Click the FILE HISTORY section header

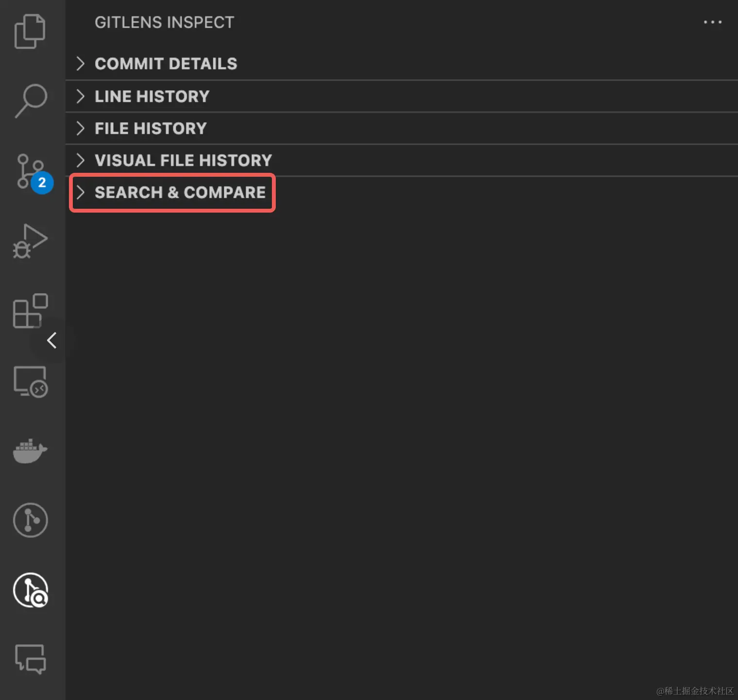tap(402, 128)
